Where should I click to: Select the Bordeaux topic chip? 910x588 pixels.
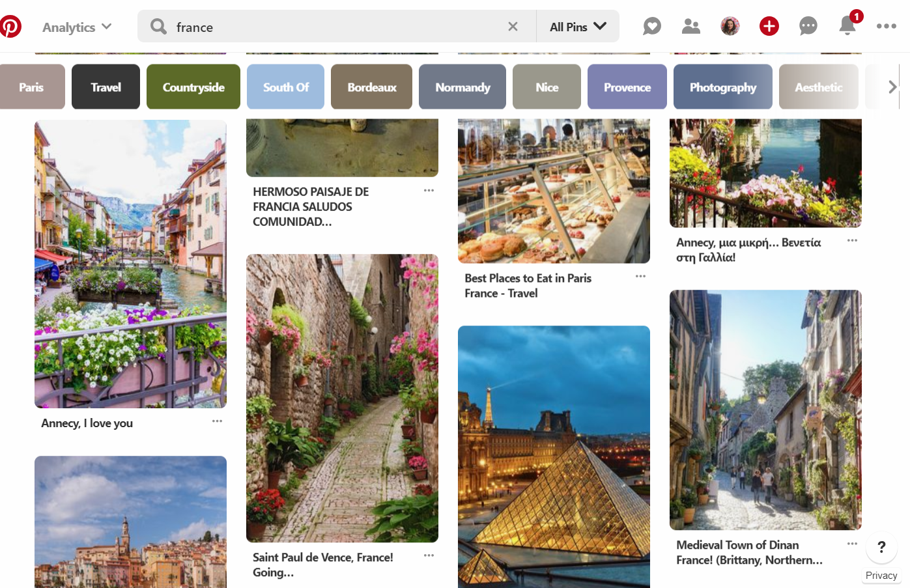[x=371, y=87]
